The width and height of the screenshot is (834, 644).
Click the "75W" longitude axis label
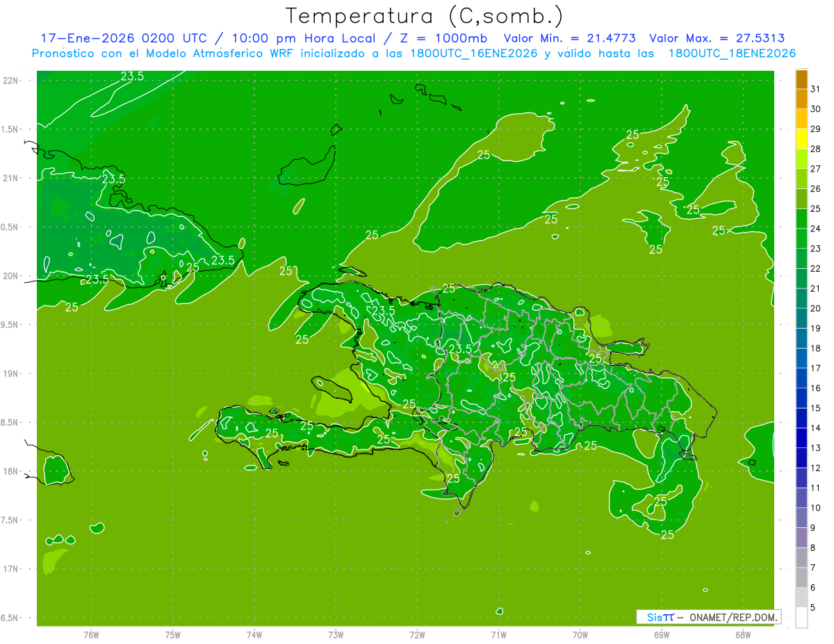[172, 634]
